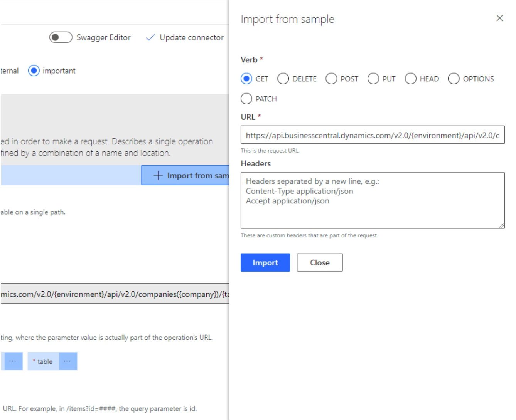The image size is (516, 420).
Task: Click the plus icon on Import from sample
Action: [x=158, y=176]
